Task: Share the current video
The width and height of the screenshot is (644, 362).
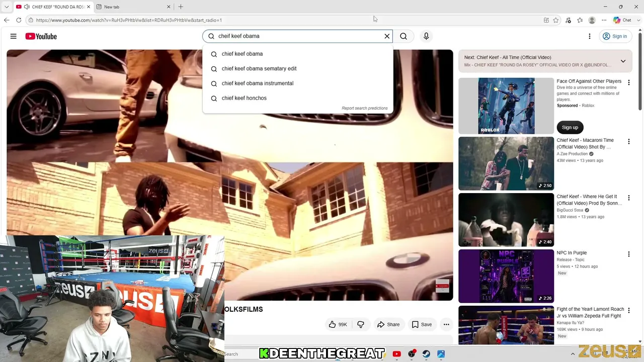Action: pos(388,325)
